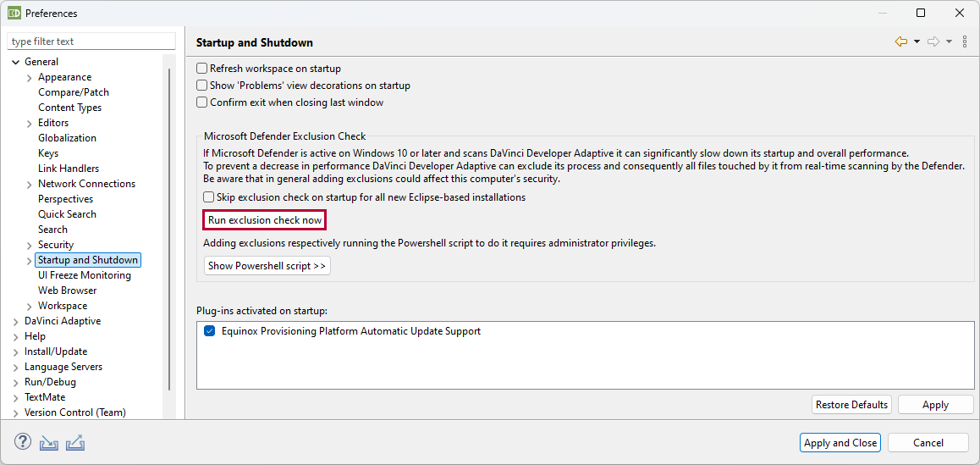This screenshot has width=980, height=465.
Task: Open the Keys preference page
Action: pos(48,153)
